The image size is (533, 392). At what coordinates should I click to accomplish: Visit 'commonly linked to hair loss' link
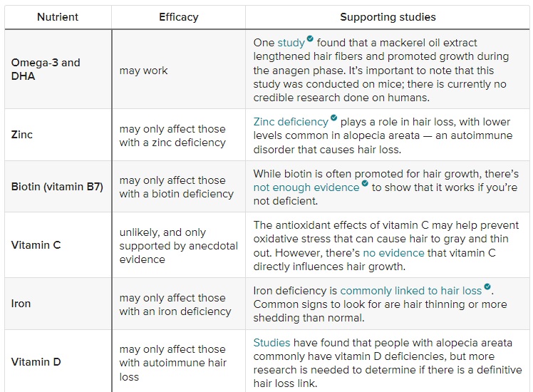tap(411, 291)
